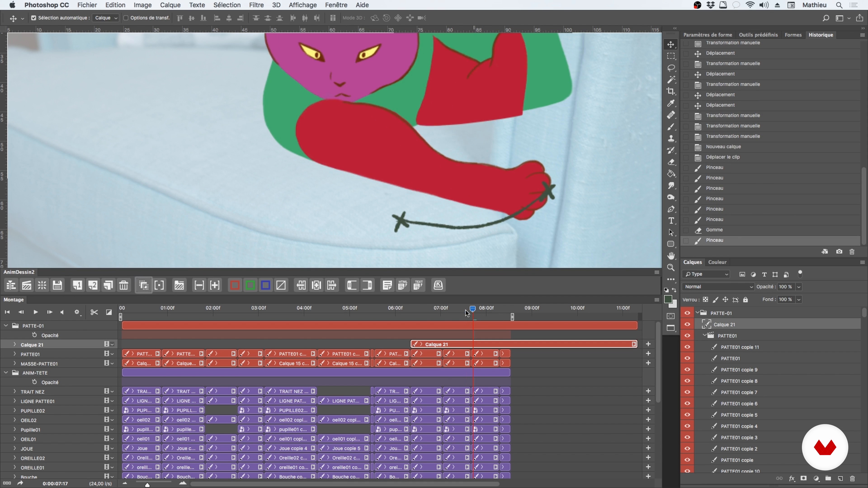The height and width of the screenshot is (488, 868).
Task: Click new one-frame exposure icon in AnimDessin2
Action: (77, 285)
